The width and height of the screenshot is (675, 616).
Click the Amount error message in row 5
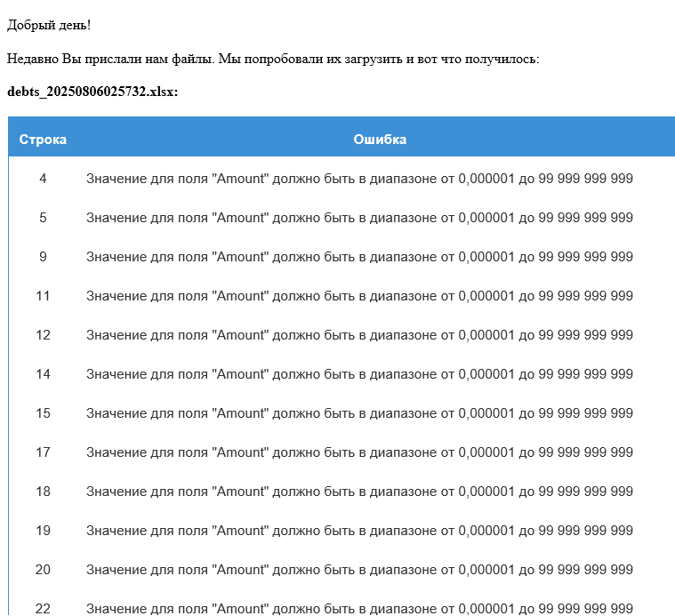click(x=359, y=218)
